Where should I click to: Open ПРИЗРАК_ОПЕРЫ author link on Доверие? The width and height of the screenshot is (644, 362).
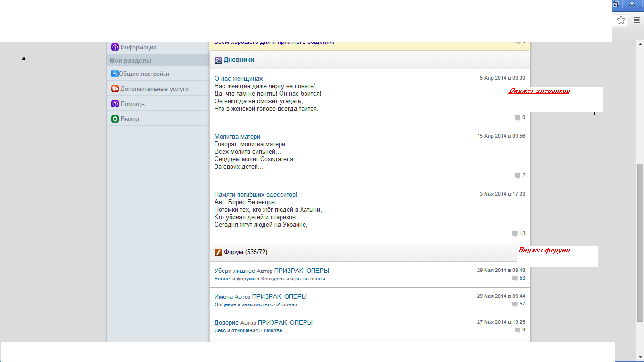click(285, 323)
